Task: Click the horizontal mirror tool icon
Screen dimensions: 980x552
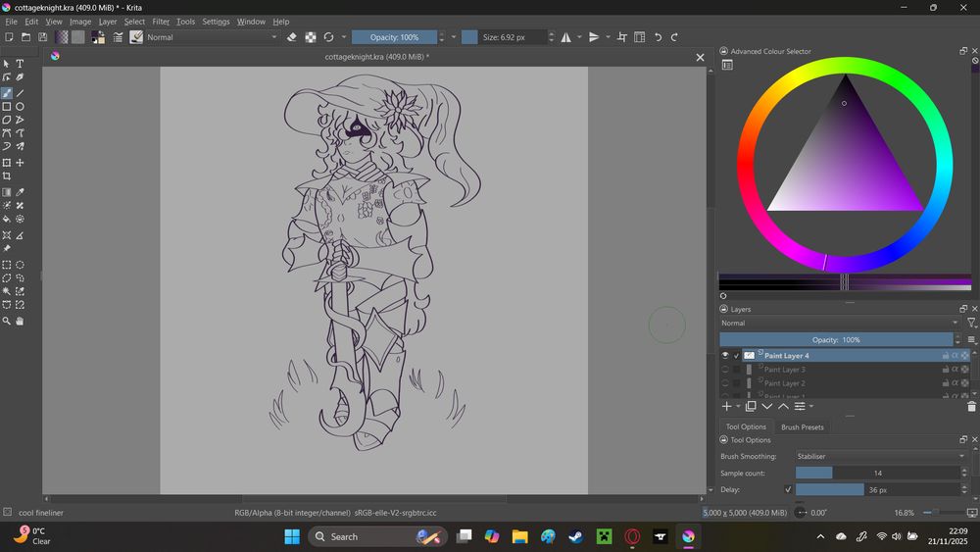Action: 565,37
